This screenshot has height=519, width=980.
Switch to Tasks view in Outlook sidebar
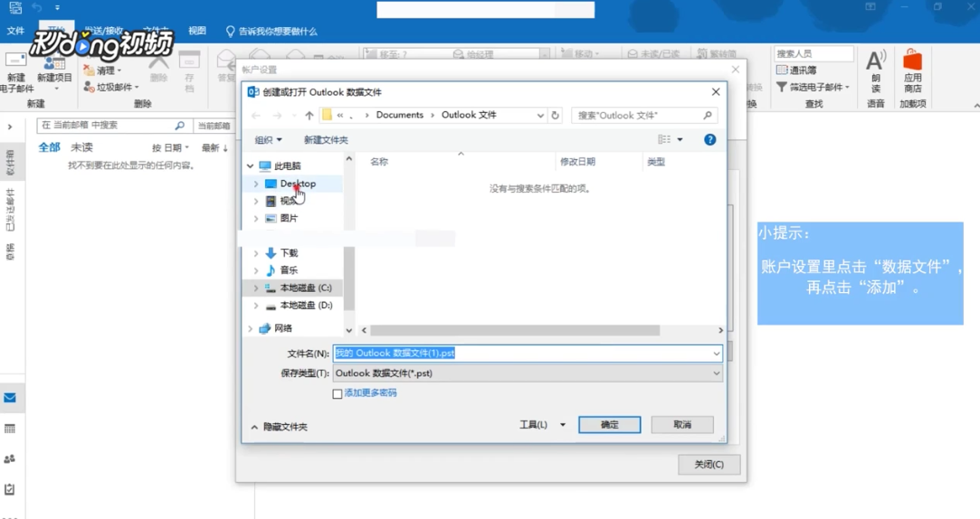click(10, 489)
